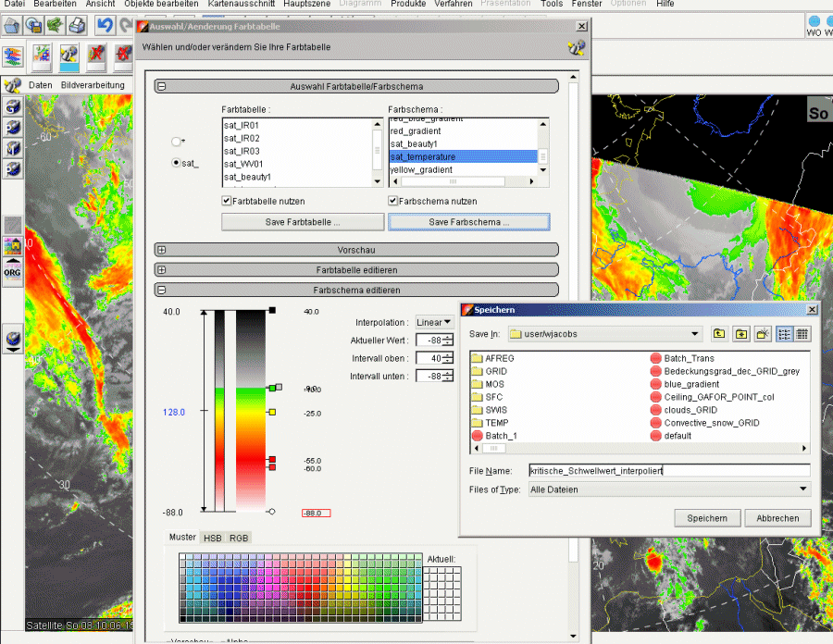833x644 pixels.
Task: Click the printer toolbar icon
Action: tap(77, 25)
